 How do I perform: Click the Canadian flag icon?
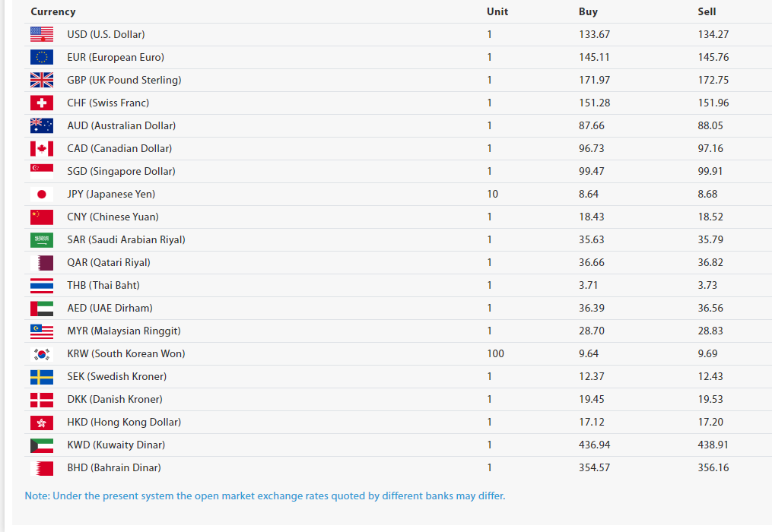click(x=42, y=148)
